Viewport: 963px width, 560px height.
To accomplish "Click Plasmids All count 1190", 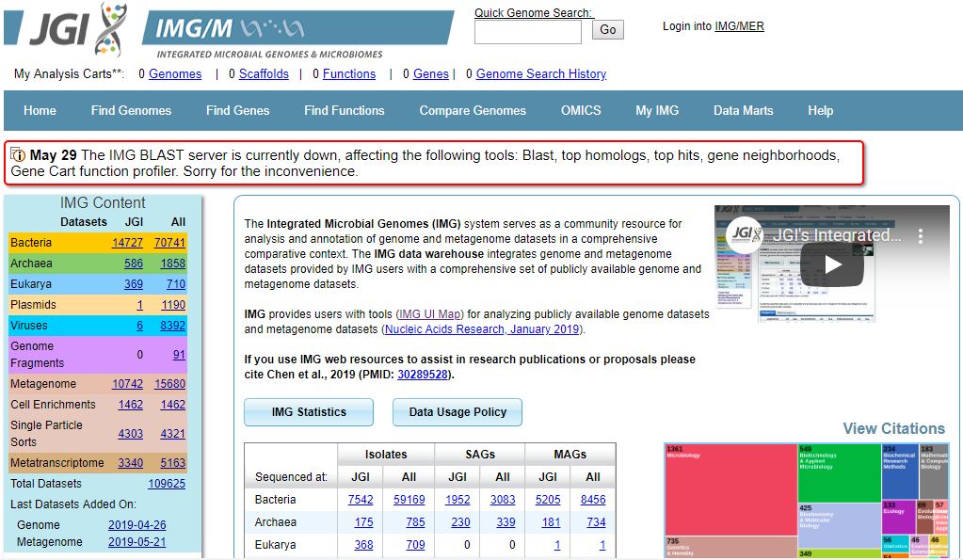I will click(173, 305).
